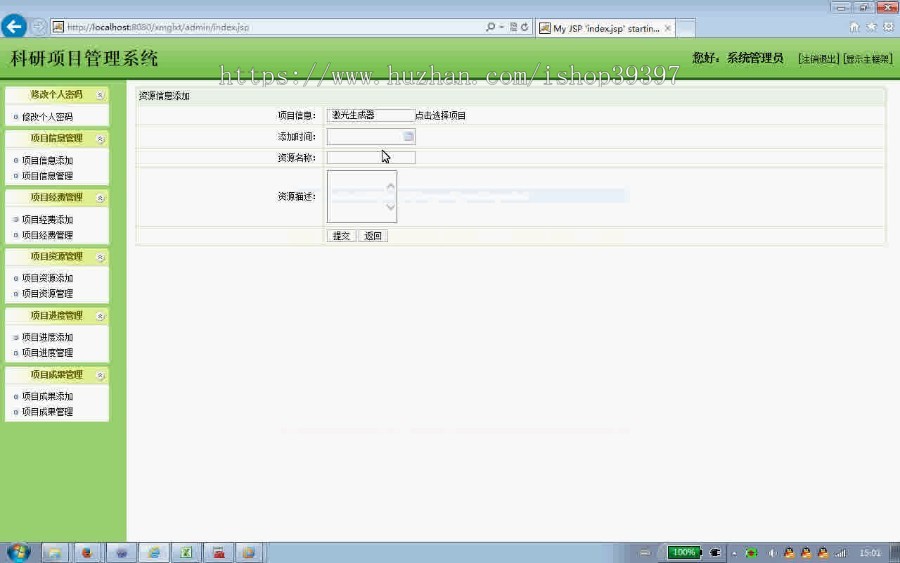Click the 注销退出 logout link
Screen dimensions: 900x563
[818, 59]
